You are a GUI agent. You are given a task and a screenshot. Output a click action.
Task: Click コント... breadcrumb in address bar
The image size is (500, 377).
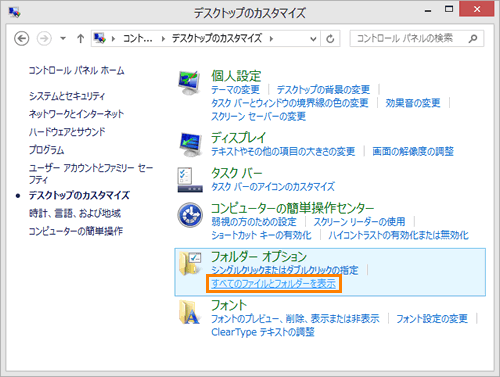coord(138,39)
